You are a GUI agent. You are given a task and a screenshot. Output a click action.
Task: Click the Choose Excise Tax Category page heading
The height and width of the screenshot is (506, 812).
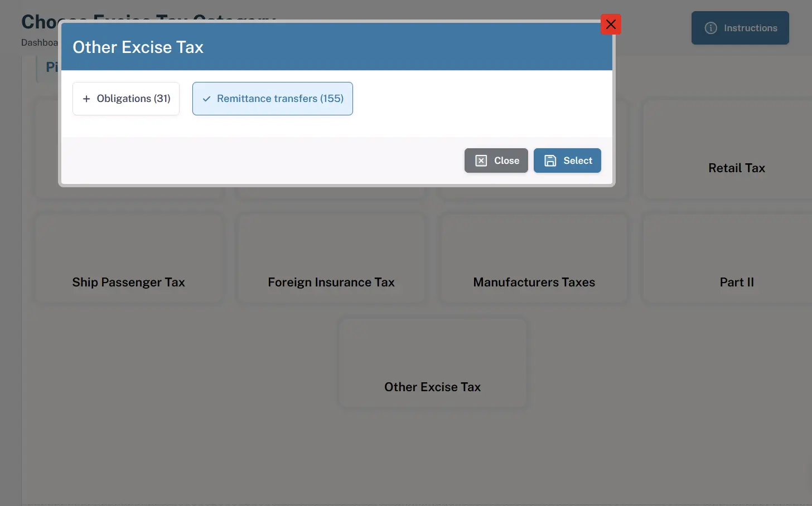(39, 22)
